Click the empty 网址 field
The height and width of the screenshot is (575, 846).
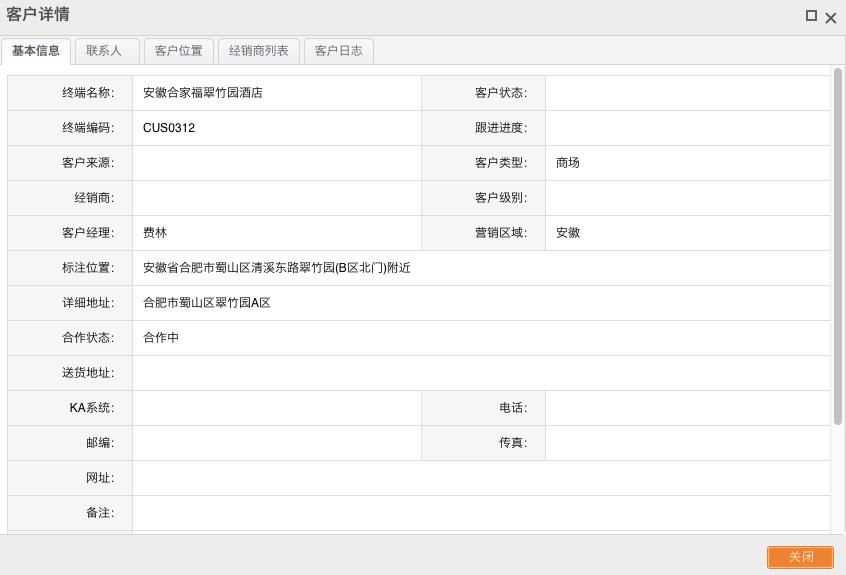[480, 478]
